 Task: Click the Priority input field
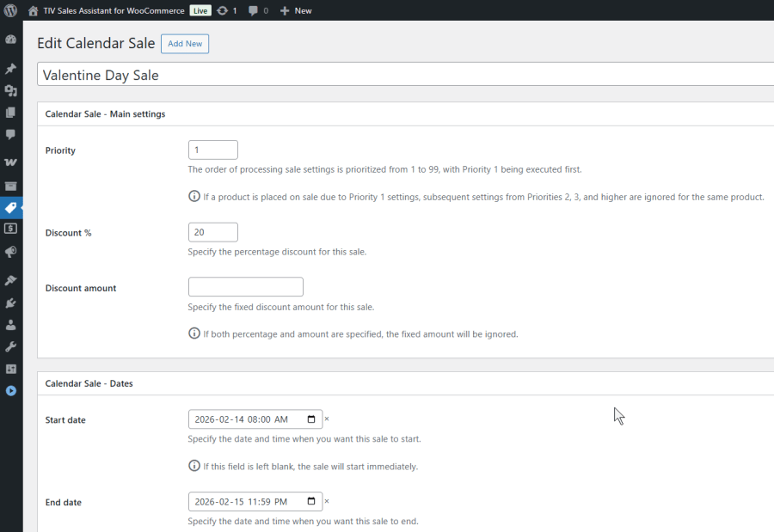[212, 149]
